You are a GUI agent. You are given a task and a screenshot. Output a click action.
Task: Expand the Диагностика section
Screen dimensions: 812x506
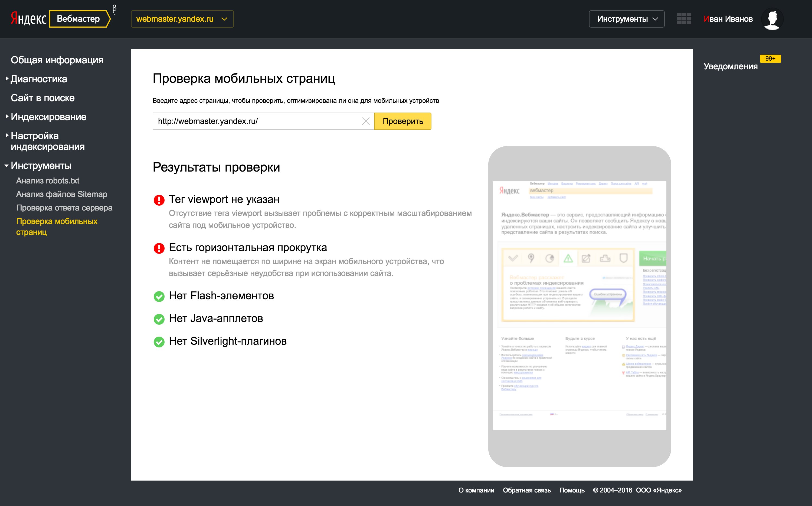(x=39, y=79)
